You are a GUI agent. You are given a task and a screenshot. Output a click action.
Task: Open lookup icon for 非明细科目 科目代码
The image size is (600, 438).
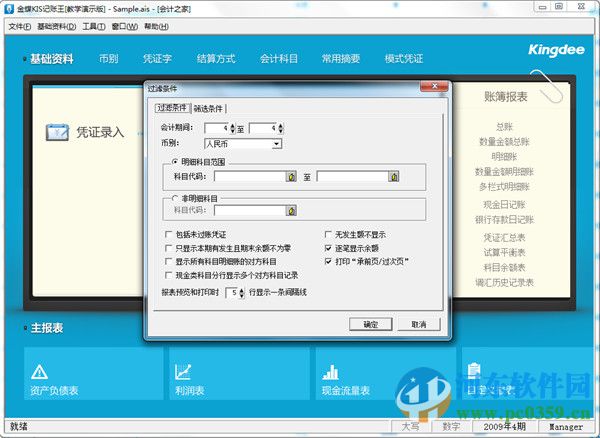coord(291,210)
